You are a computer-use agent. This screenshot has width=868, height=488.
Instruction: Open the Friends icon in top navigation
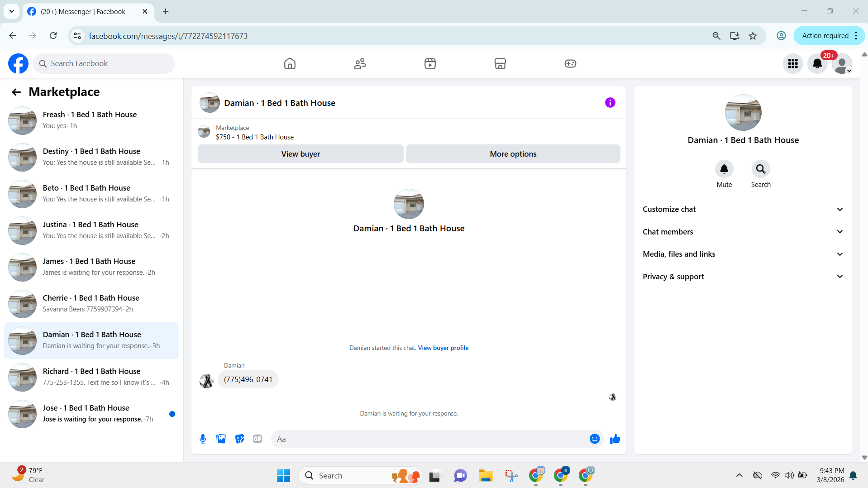coord(360,63)
